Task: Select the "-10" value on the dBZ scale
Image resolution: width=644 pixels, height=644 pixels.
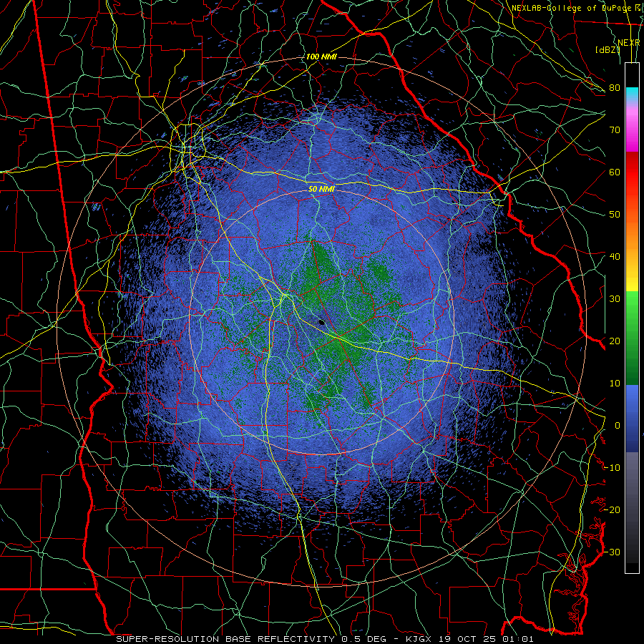Action: (x=612, y=468)
